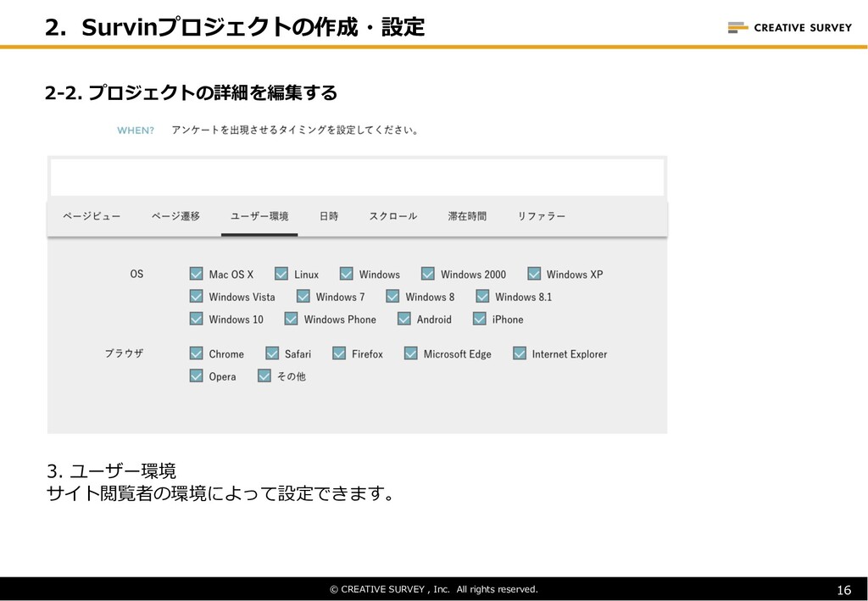This screenshot has height=601, width=868.
Task: Switch to the ページビュー tab
Action: coord(92,216)
